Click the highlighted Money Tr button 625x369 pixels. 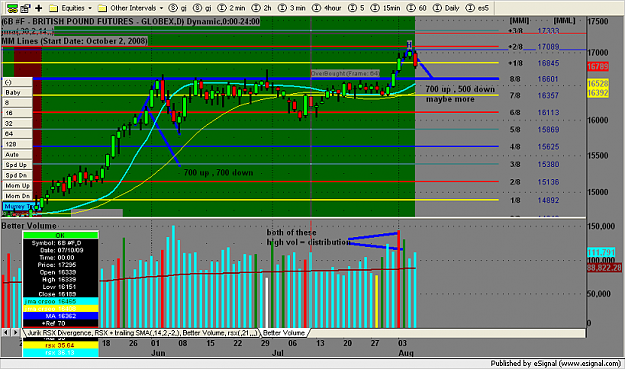(17, 206)
